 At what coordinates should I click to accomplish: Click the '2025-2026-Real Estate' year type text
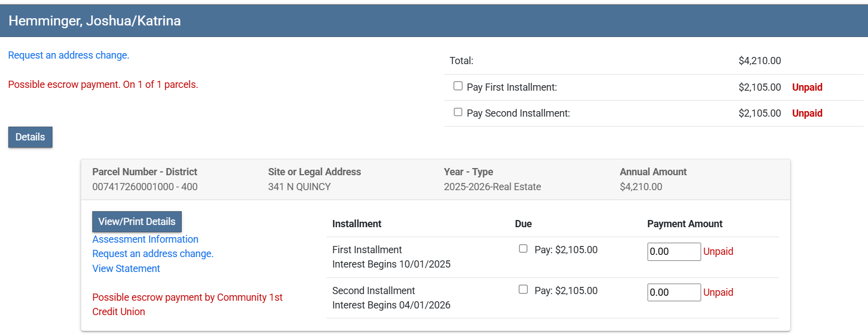[492, 187]
